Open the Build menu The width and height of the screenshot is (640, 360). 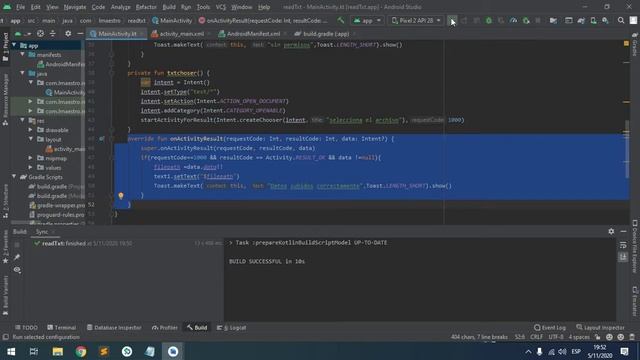[x=169, y=7]
